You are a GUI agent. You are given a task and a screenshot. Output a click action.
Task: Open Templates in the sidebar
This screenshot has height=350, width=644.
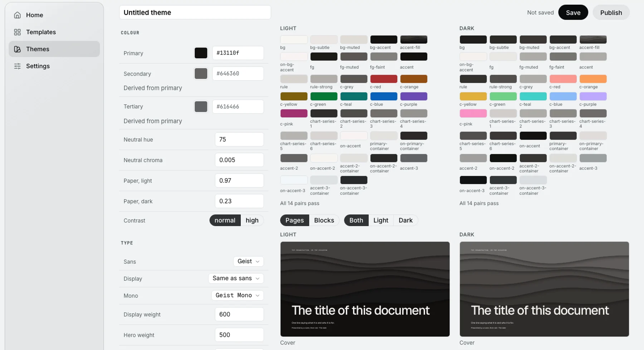54,32
